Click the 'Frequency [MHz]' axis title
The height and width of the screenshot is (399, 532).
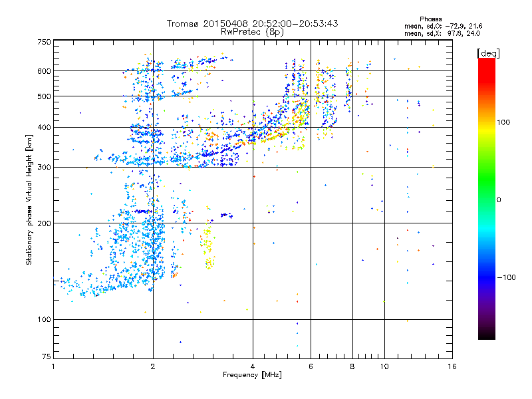point(252,375)
